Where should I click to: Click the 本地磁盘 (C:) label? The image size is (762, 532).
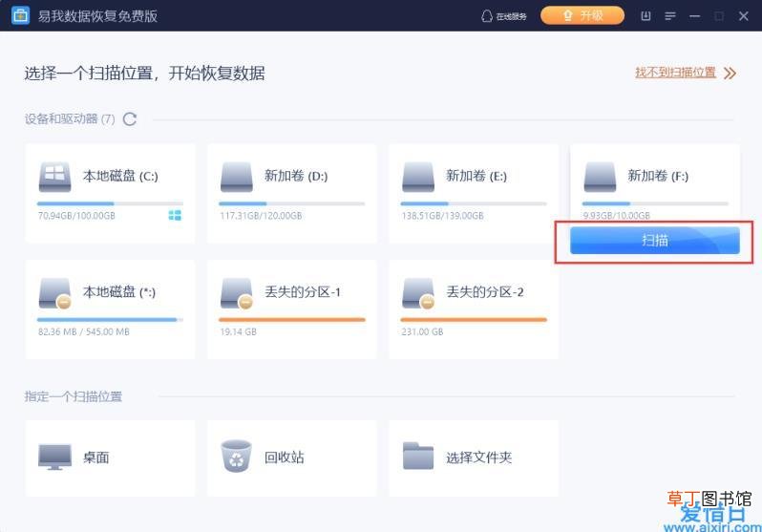pos(120,176)
